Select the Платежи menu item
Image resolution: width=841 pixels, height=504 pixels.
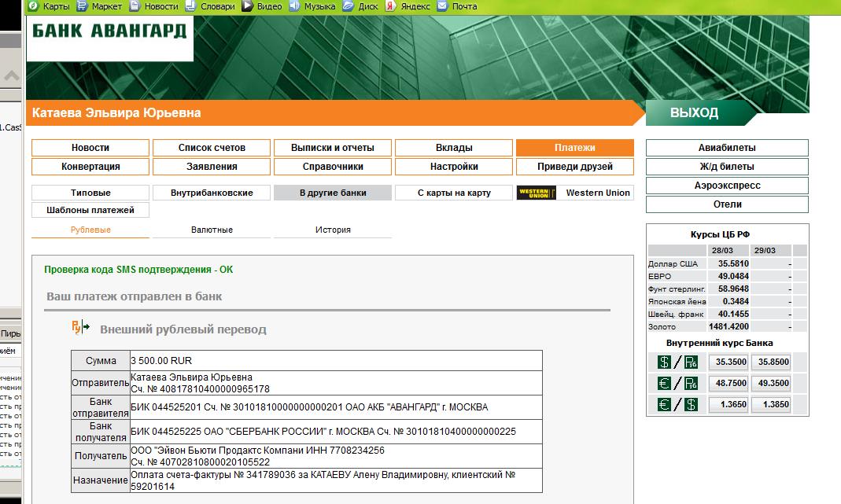click(x=575, y=148)
